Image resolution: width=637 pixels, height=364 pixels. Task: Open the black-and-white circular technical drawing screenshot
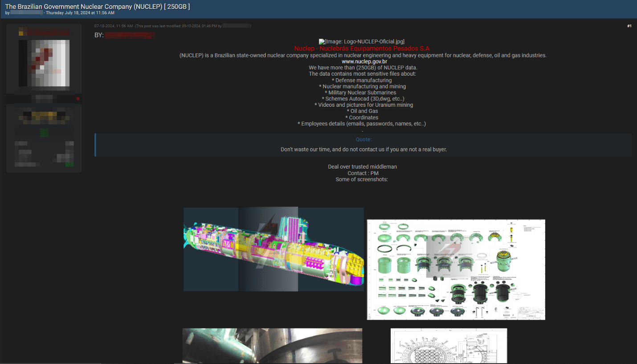tap(449, 346)
